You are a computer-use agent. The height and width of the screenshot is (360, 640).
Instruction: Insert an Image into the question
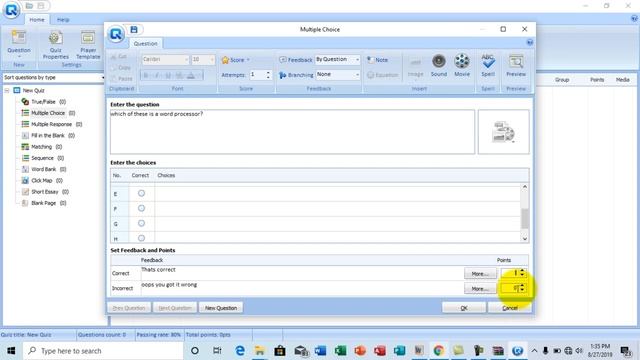[415, 66]
